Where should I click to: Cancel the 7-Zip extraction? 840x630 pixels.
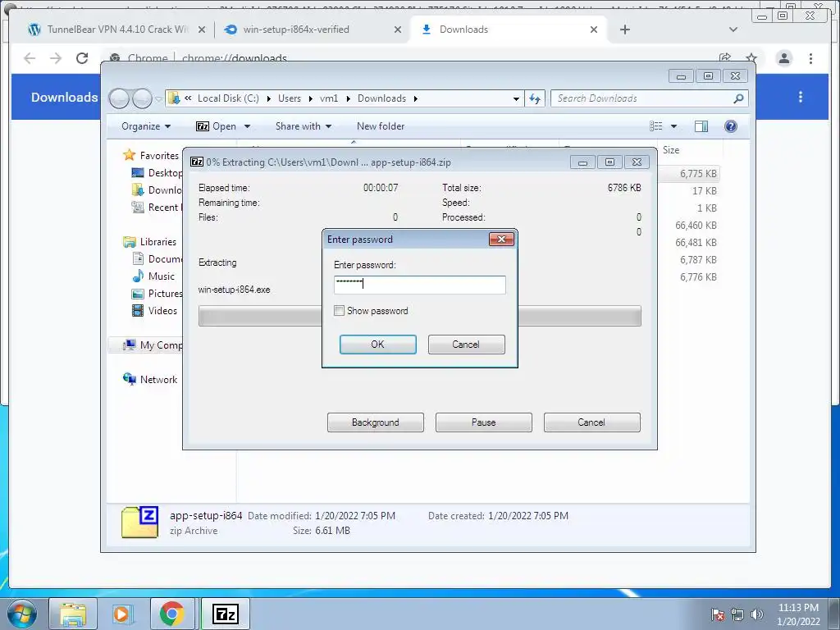(591, 422)
